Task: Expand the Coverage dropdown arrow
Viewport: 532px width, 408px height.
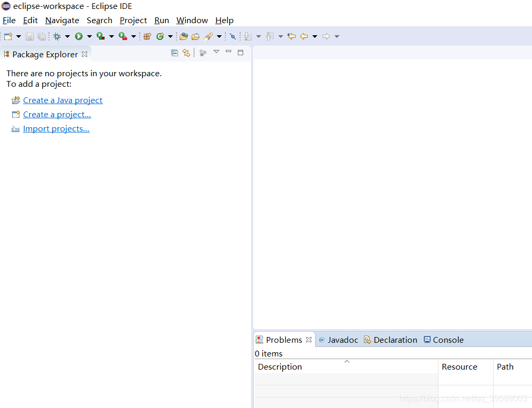Action: (111, 36)
